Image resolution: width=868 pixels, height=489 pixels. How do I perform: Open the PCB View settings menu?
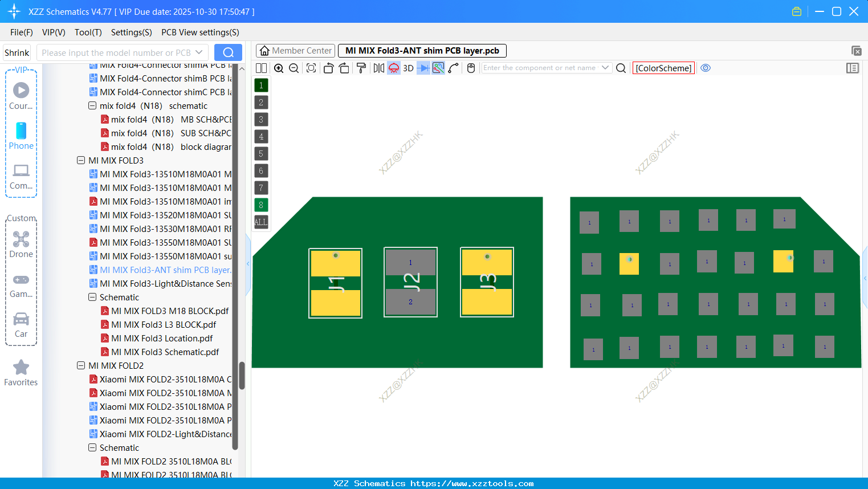point(200,32)
